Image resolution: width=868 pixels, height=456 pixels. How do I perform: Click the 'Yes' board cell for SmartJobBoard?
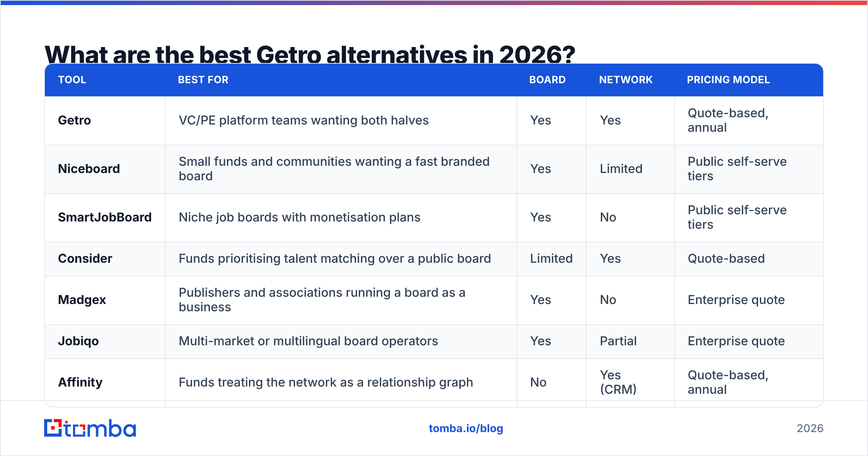coord(541,217)
